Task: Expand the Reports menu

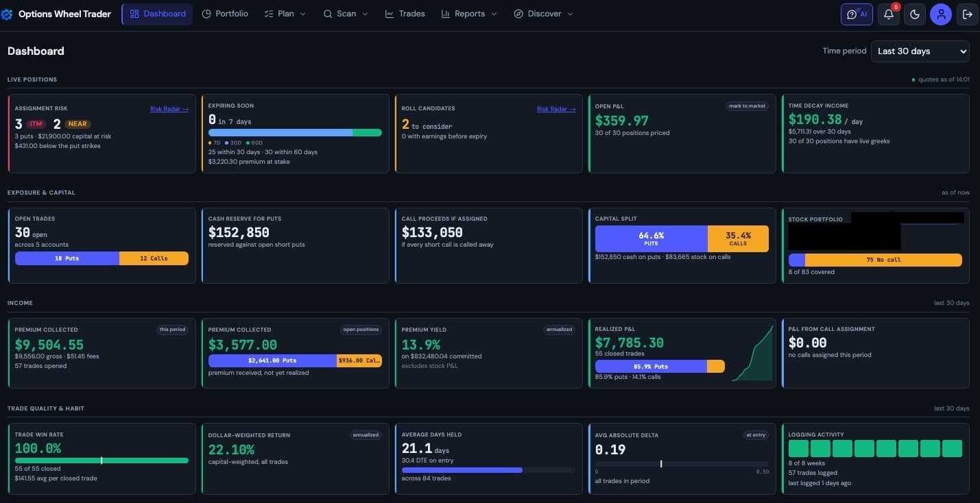Action: [x=469, y=14]
